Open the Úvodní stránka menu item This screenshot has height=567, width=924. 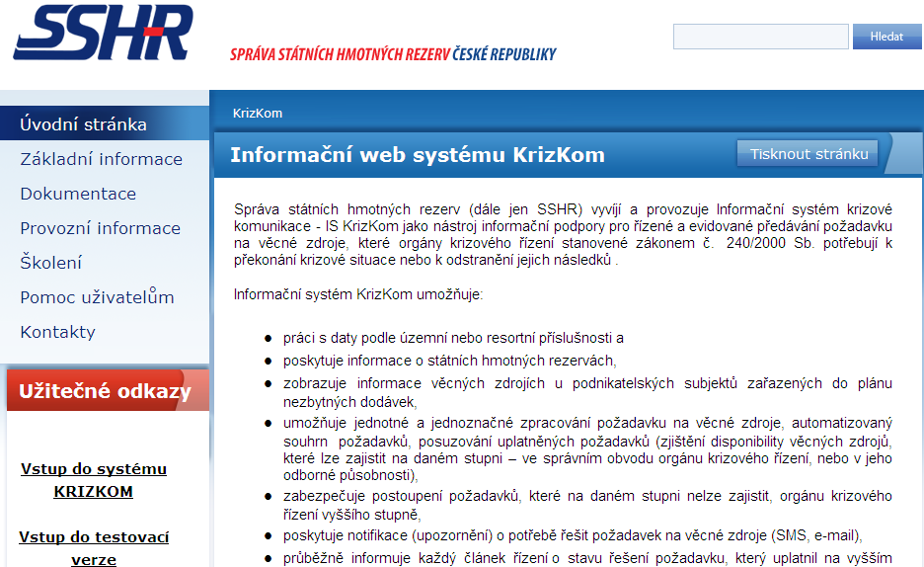click(105, 123)
